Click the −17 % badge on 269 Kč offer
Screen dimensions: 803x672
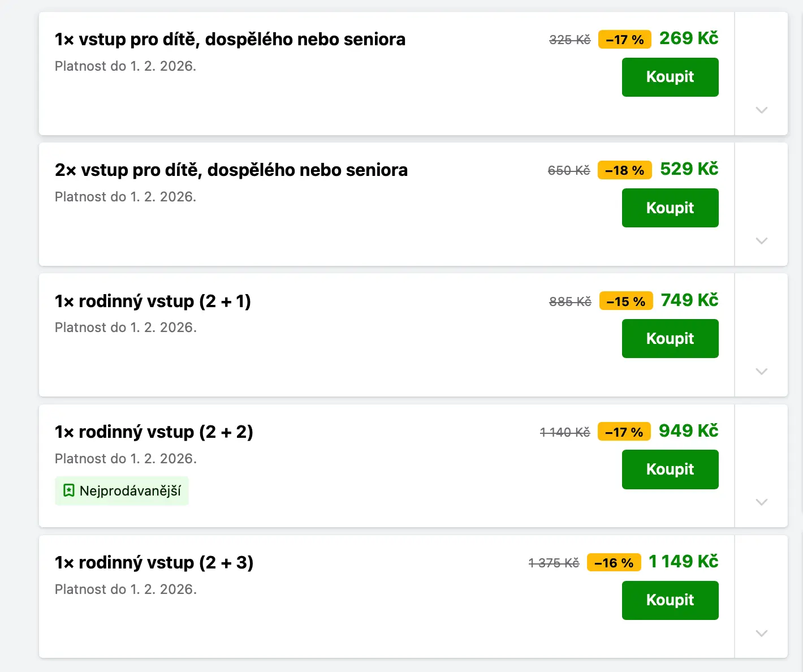pos(624,40)
